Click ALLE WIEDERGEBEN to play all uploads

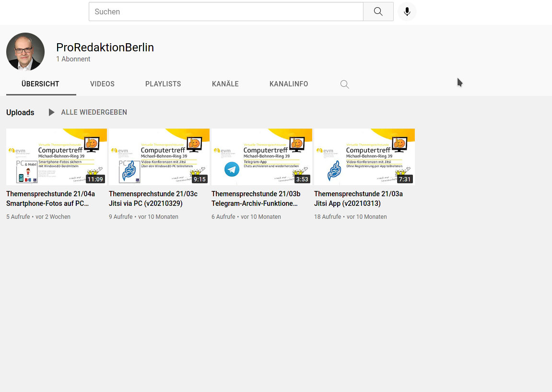tap(94, 112)
